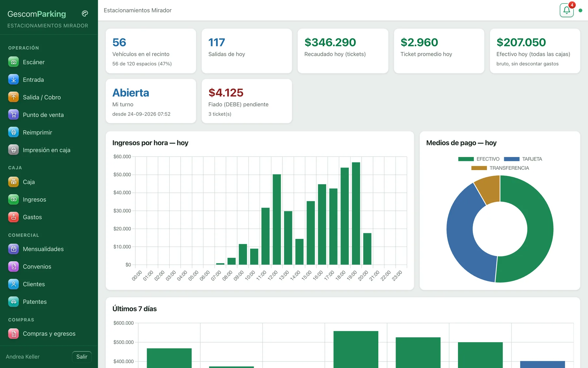Click the Convenios document icon

click(13, 267)
